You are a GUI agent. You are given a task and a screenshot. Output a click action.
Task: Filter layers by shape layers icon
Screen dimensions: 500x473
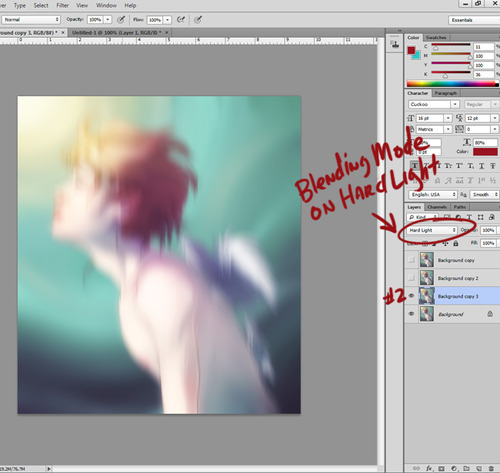(x=480, y=217)
